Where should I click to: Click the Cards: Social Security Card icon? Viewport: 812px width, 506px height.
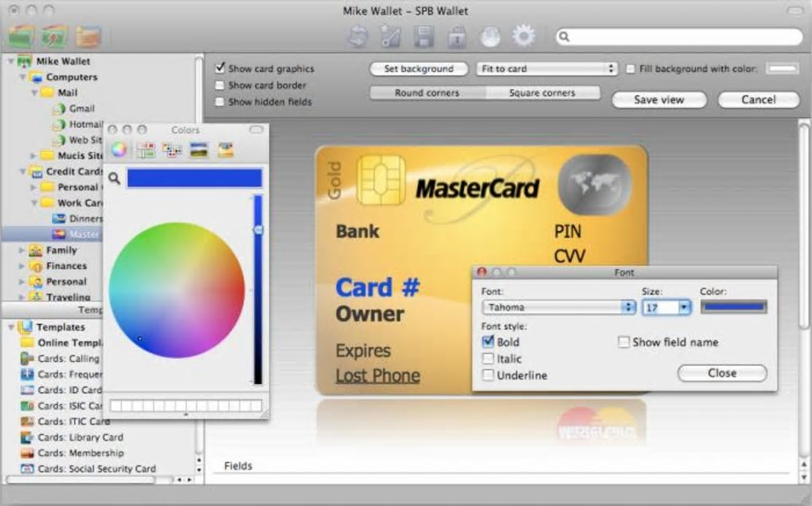click(x=27, y=469)
